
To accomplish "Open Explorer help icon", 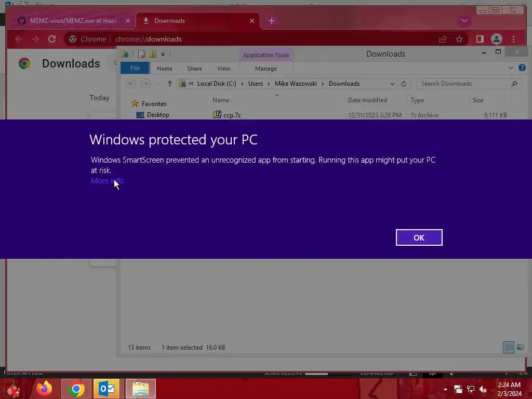I will (522, 68).
